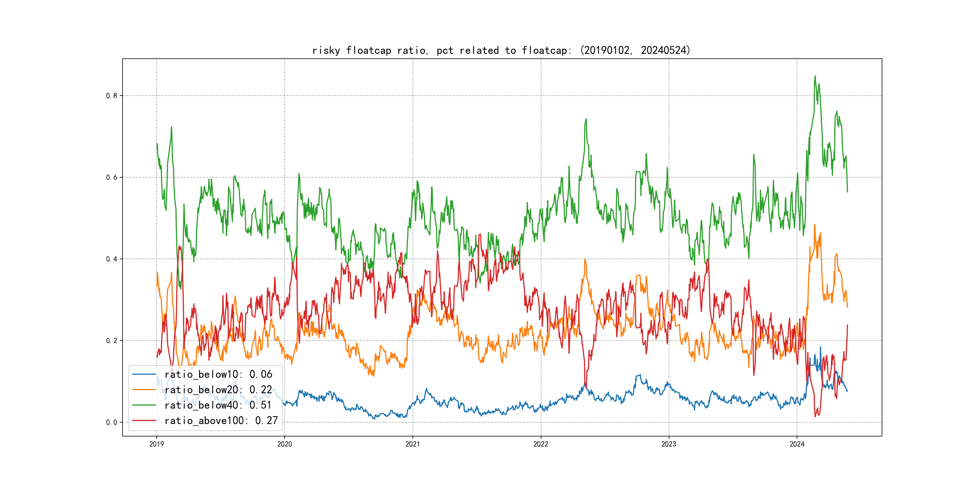Click the 2023 x-axis tick label

669,444
